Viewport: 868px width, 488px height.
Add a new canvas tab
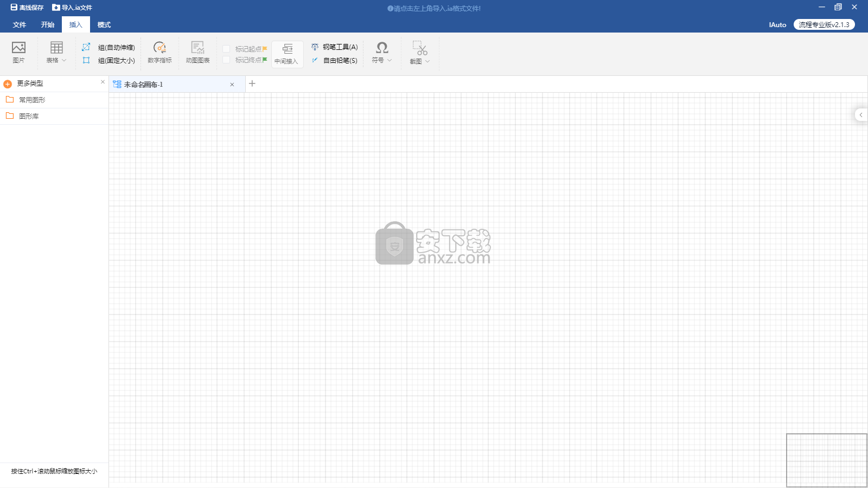click(252, 84)
